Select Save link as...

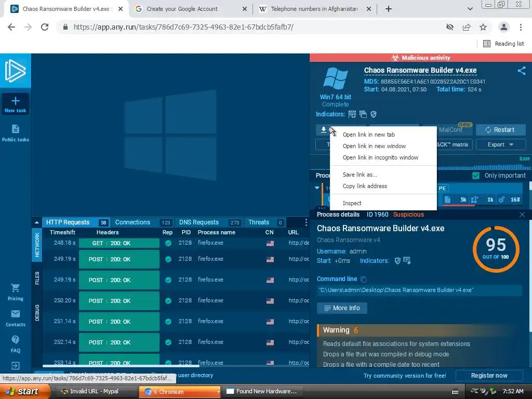point(360,175)
